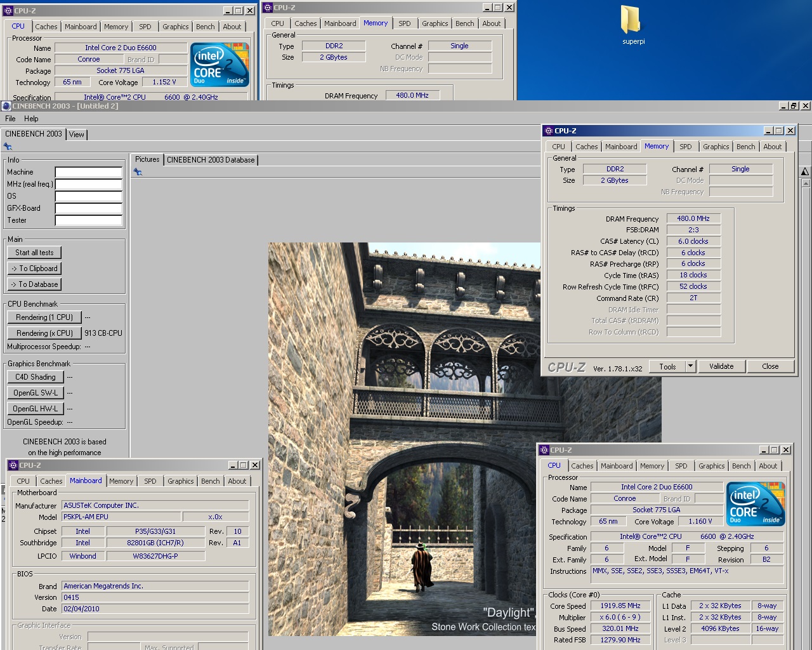Open Mainboard tab in partly hidden CPU-Z Processor window
The height and width of the screenshot is (650, 812).
pos(81,27)
